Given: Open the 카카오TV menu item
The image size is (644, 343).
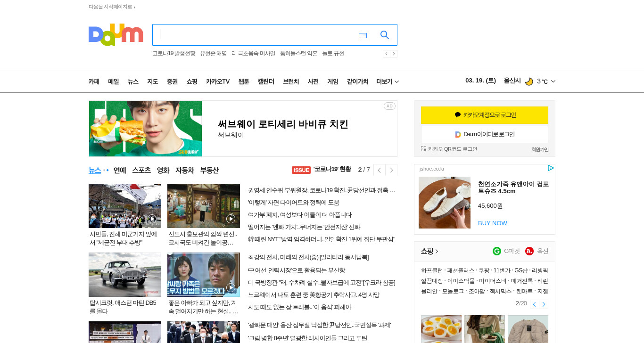Looking at the screenshot, I should tap(218, 82).
